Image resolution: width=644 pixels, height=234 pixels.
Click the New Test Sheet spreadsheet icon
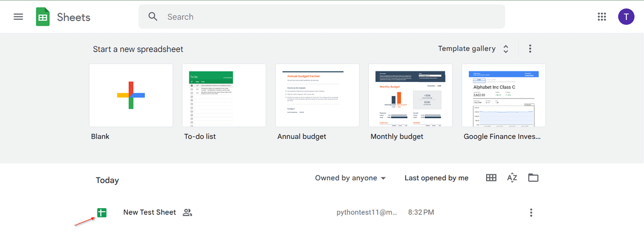point(102,213)
